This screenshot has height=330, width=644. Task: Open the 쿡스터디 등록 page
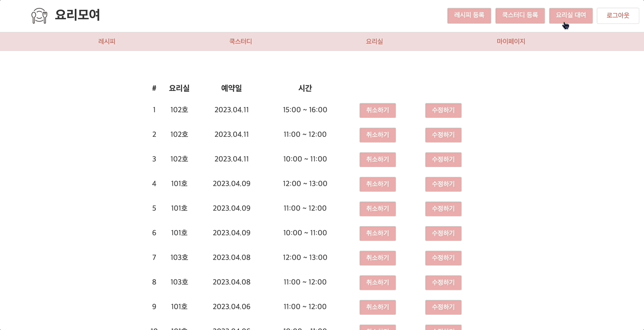[520, 15]
